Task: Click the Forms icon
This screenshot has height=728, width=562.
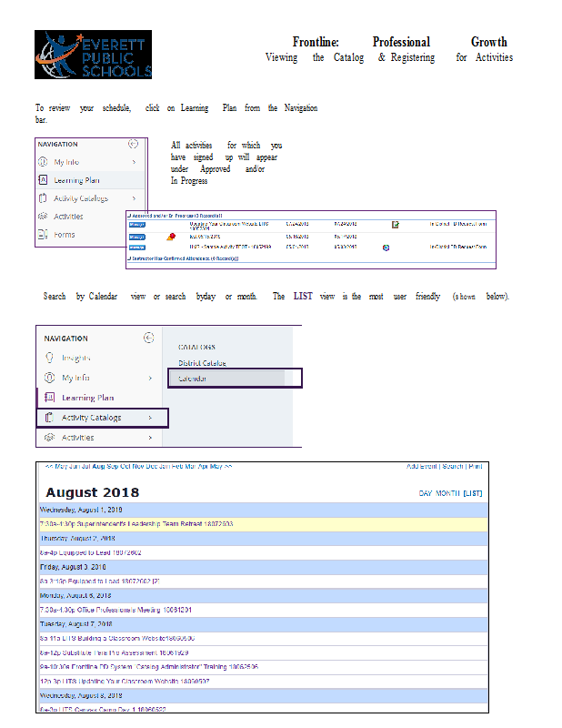Action: click(43, 234)
